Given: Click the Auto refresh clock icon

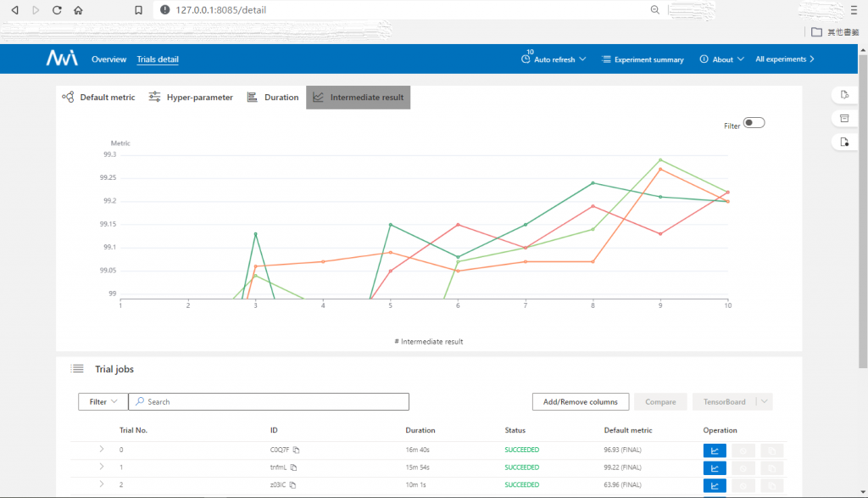Looking at the screenshot, I should pyautogui.click(x=526, y=59).
